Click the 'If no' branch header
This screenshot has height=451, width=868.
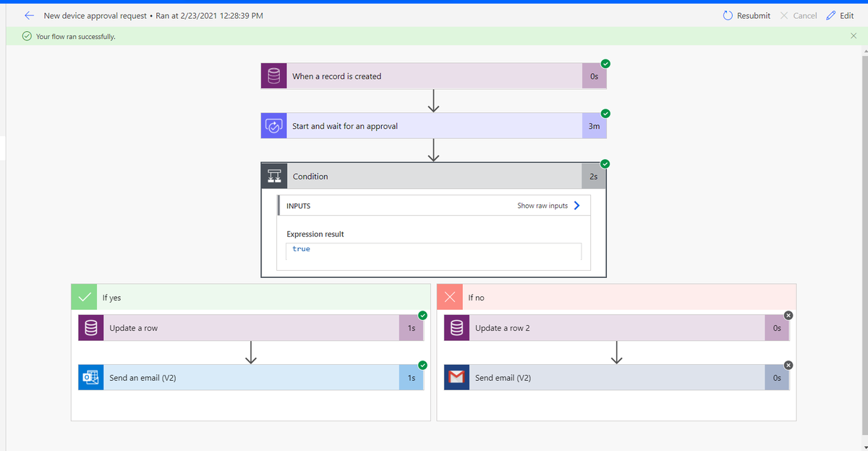617,297
